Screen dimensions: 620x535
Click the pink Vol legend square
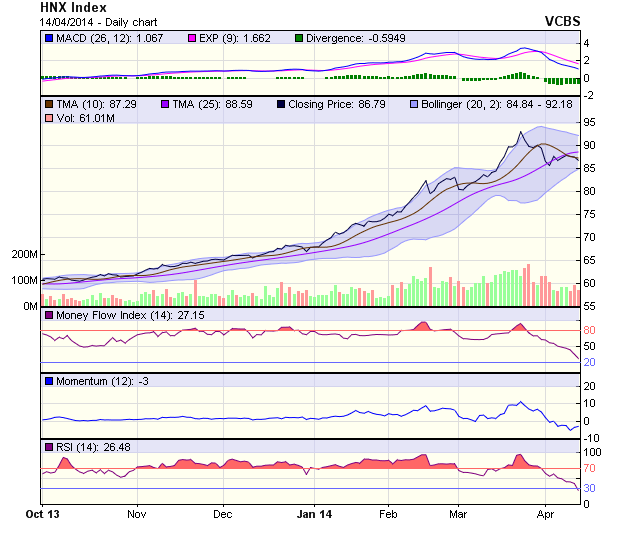pos(49,119)
